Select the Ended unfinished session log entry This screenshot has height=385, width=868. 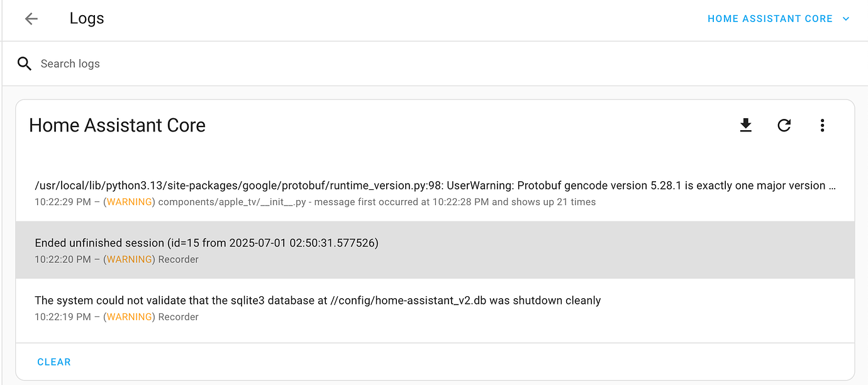click(x=207, y=243)
